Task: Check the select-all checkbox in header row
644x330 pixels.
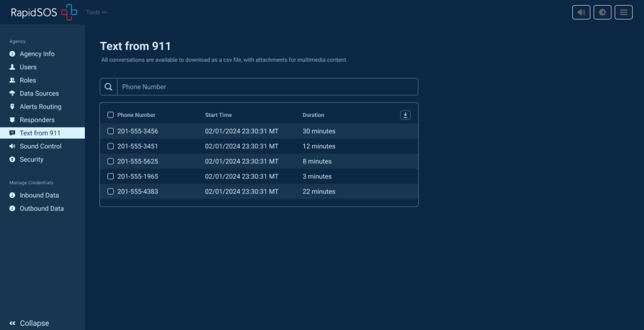Action: click(111, 115)
